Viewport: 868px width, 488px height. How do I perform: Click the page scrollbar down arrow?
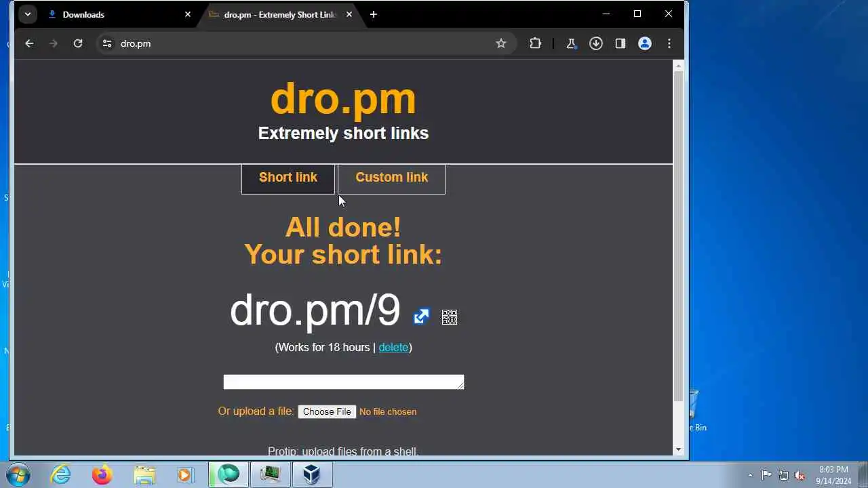pos(678,449)
